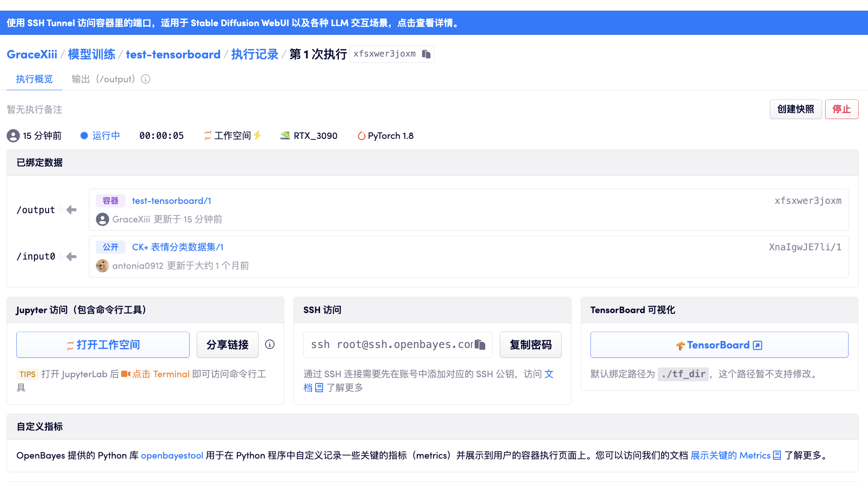The height and width of the screenshot is (482, 868).
Task: Copy execution ID xfsxwer3joxm with clipboard icon
Action: (x=426, y=54)
